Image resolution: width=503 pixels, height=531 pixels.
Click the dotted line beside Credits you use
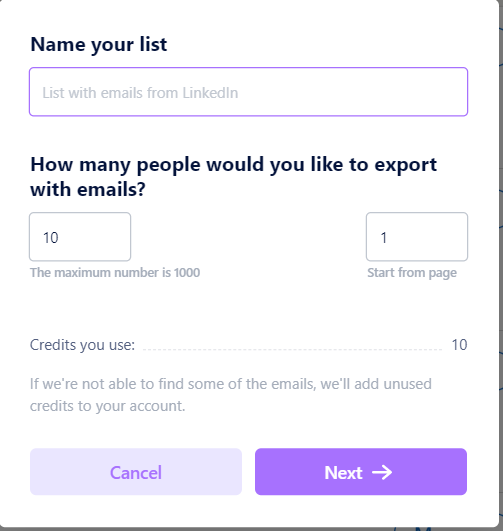click(293, 349)
